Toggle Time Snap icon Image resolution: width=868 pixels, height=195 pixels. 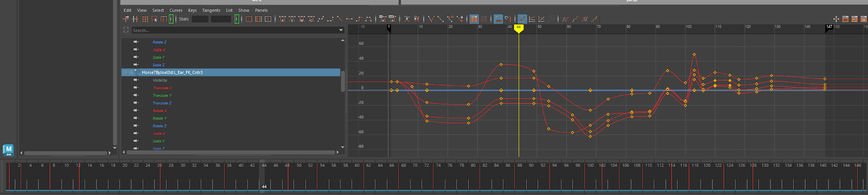coord(498,19)
